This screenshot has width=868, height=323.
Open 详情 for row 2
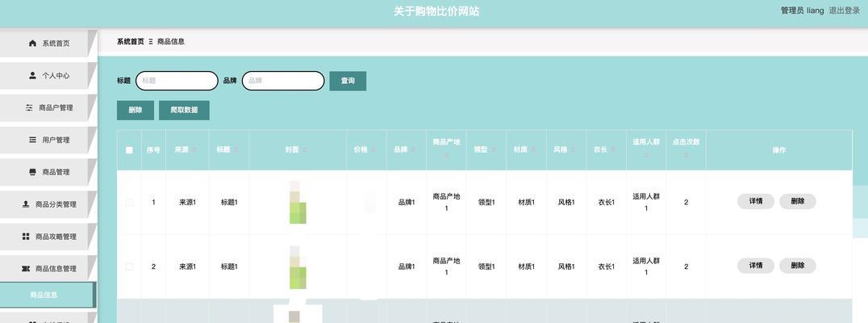756,266
